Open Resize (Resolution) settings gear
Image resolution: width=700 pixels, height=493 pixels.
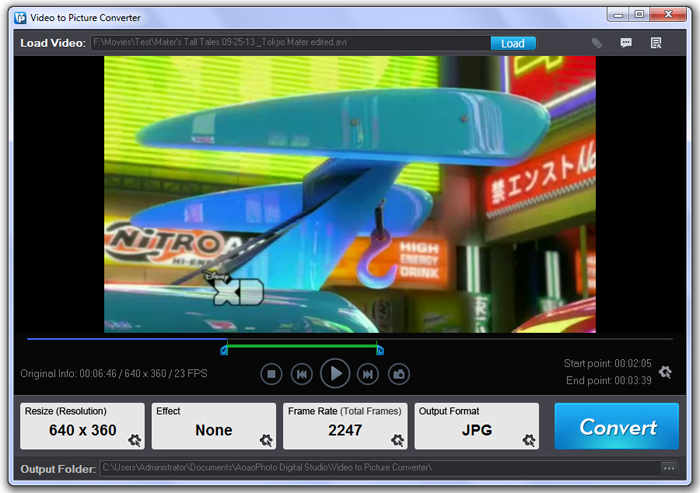(134, 440)
